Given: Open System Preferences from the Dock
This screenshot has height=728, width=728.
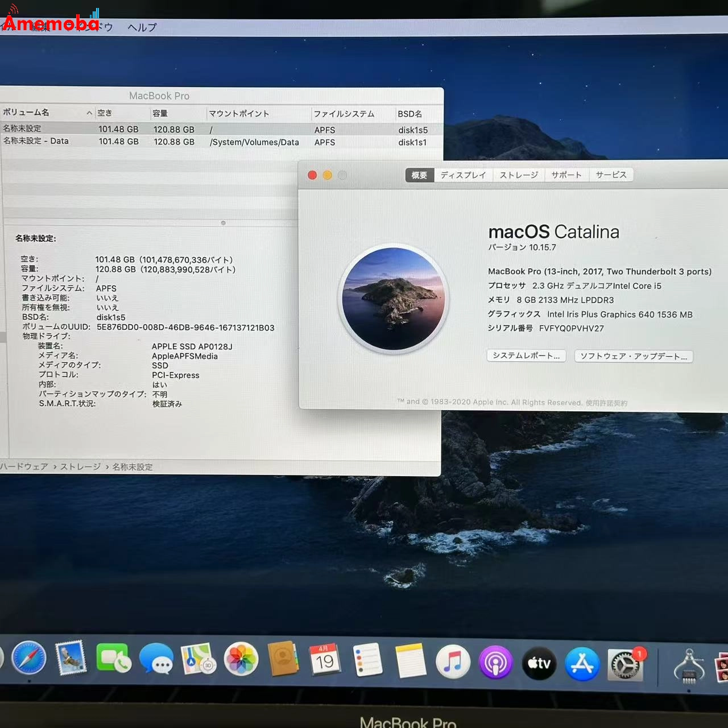Looking at the screenshot, I should tap(624, 663).
